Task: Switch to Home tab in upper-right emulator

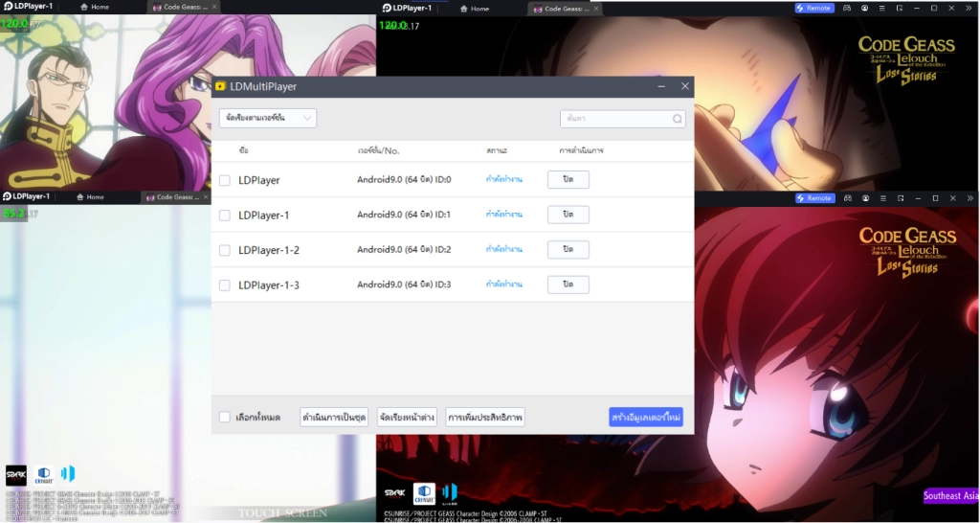Action: (474, 9)
